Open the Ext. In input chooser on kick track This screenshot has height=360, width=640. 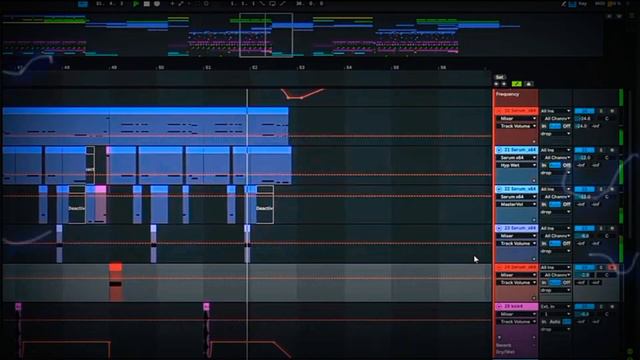tap(555, 307)
